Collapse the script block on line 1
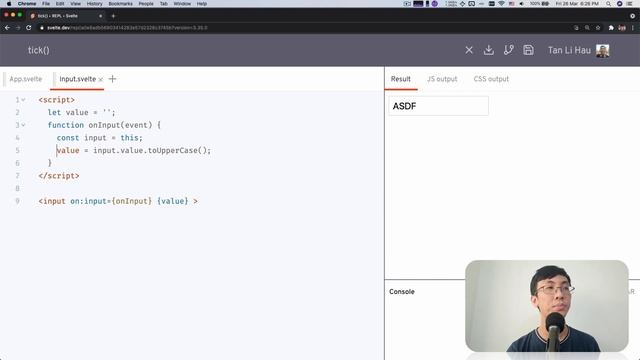 tap(23, 100)
